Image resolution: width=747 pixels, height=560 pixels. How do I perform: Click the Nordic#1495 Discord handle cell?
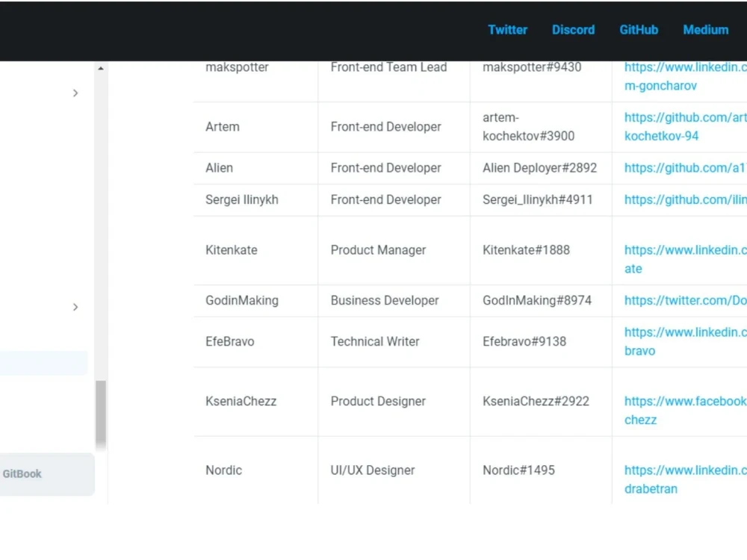pos(541,470)
